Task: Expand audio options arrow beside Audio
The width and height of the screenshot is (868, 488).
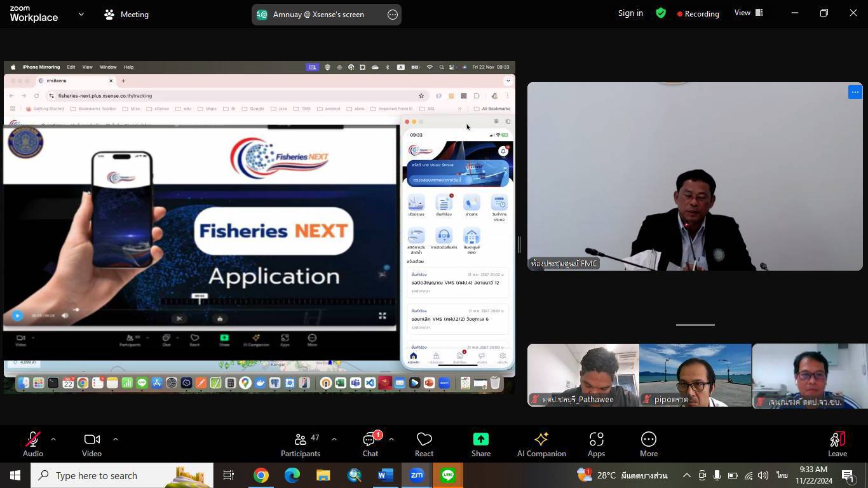Action: pyautogui.click(x=53, y=439)
